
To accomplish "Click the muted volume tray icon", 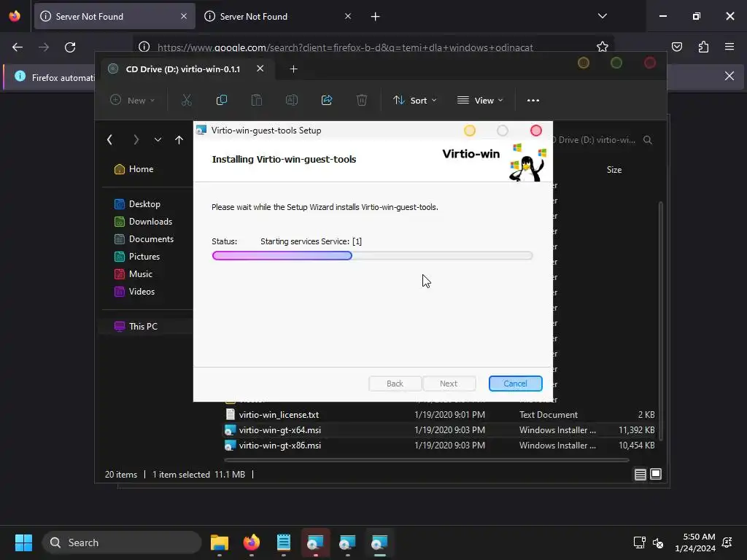I will tap(659, 542).
